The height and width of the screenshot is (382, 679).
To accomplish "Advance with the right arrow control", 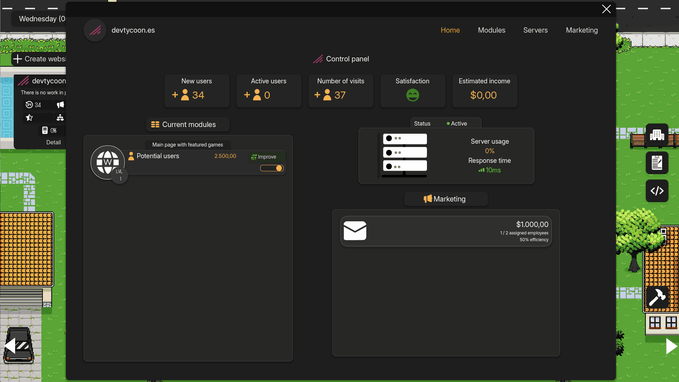I will pos(671,346).
